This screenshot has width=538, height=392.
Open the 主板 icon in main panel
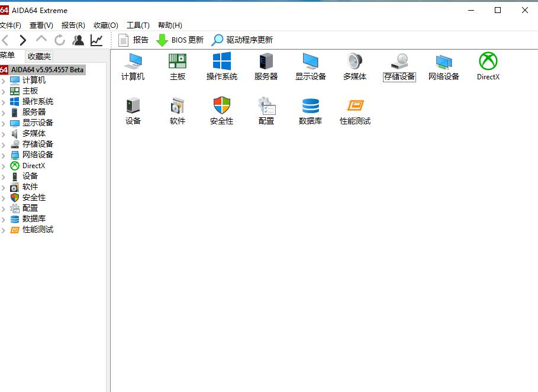pyautogui.click(x=177, y=67)
